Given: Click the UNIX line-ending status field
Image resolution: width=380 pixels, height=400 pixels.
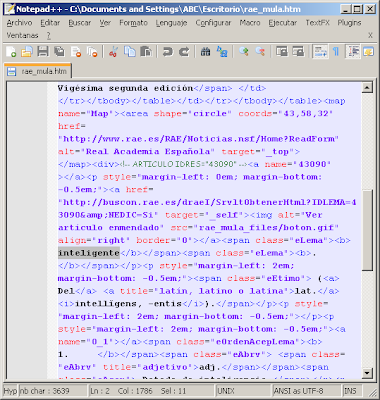Looking at the screenshot, I should (243, 391).
